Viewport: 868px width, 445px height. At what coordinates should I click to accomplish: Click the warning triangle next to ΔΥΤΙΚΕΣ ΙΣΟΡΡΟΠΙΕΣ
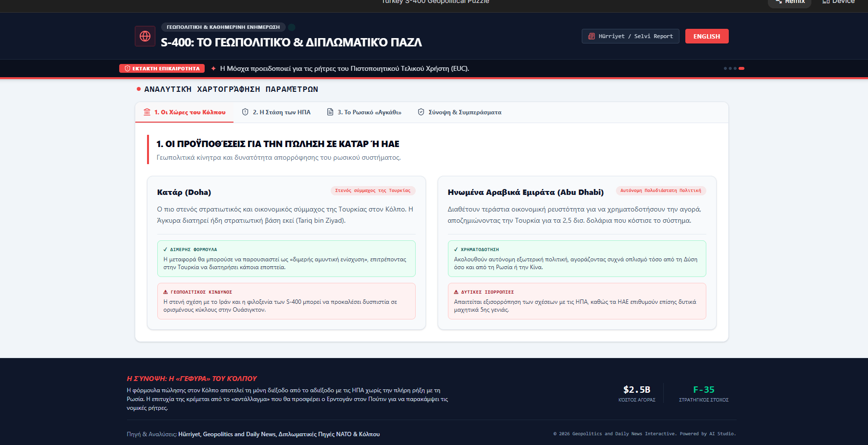456,292
